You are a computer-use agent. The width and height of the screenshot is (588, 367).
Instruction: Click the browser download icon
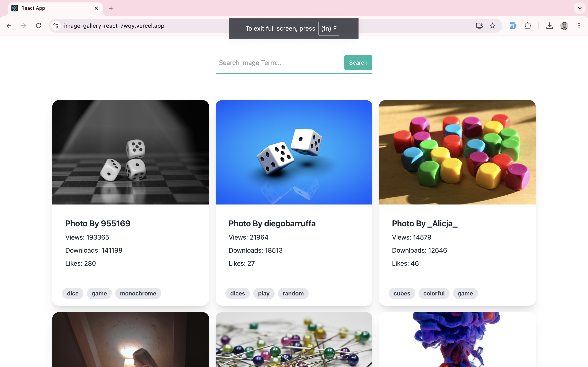click(549, 25)
